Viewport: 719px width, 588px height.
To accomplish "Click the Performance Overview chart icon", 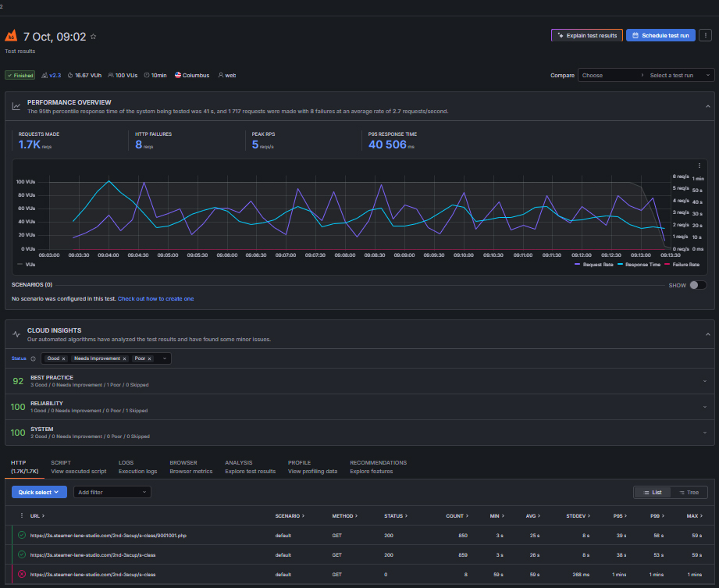I will point(16,106).
